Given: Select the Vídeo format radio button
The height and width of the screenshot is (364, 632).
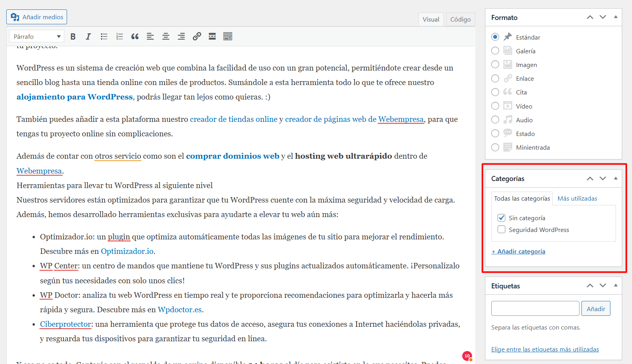Looking at the screenshot, I should coord(495,106).
